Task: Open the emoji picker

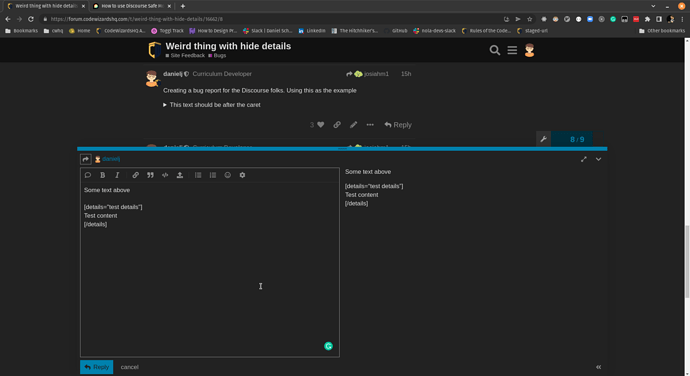Action: pyautogui.click(x=228, y=175)
